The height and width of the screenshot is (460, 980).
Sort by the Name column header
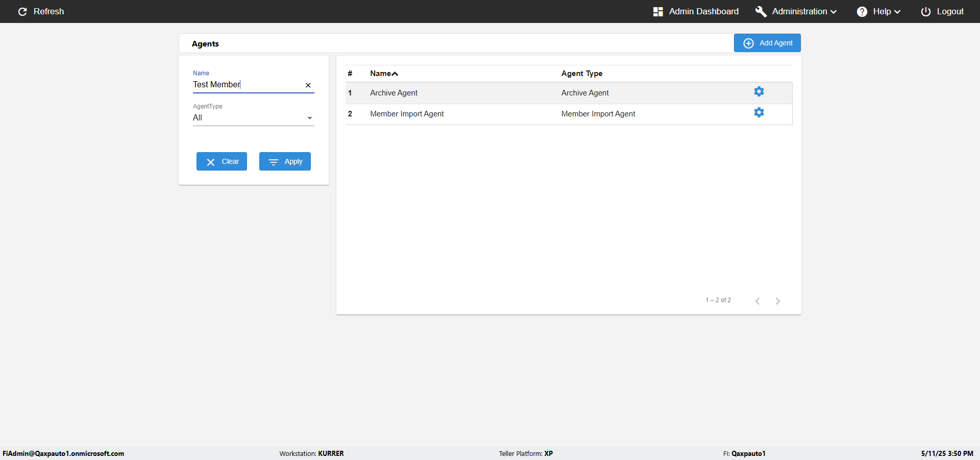tap(384, 74)
